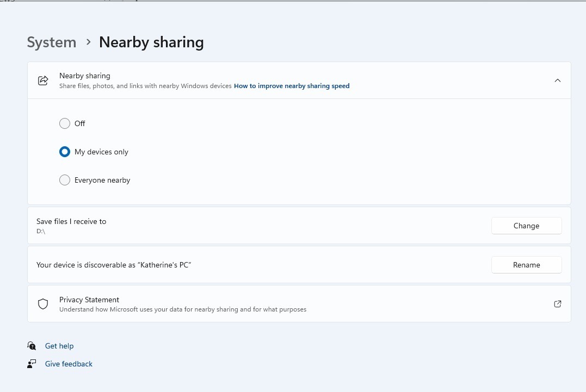The width and height of the screenshot is (586, 392).
Task: Open the external link icon for Privacy Statement
Action: (557, 304)
